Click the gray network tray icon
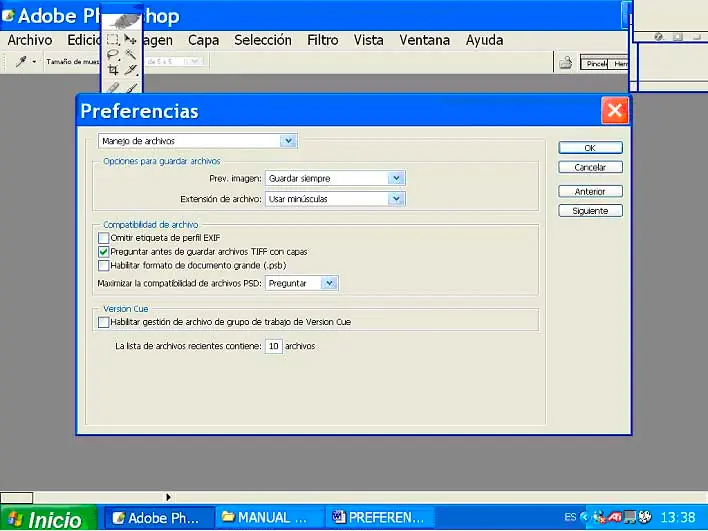Screen dimensions: 708x531 click(x=630, y=517)
